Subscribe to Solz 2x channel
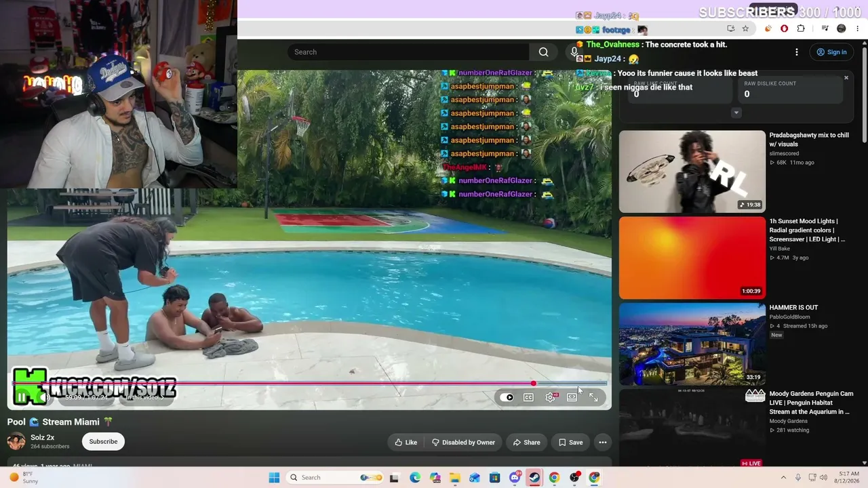This screenshot has width=868, height=488. [103, 442]
